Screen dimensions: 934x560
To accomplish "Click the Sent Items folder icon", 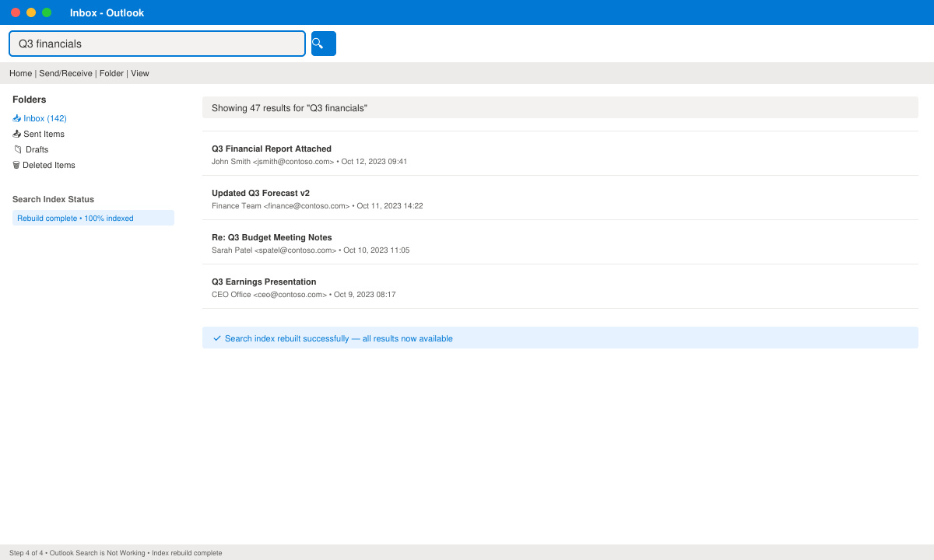I will 17,134.
